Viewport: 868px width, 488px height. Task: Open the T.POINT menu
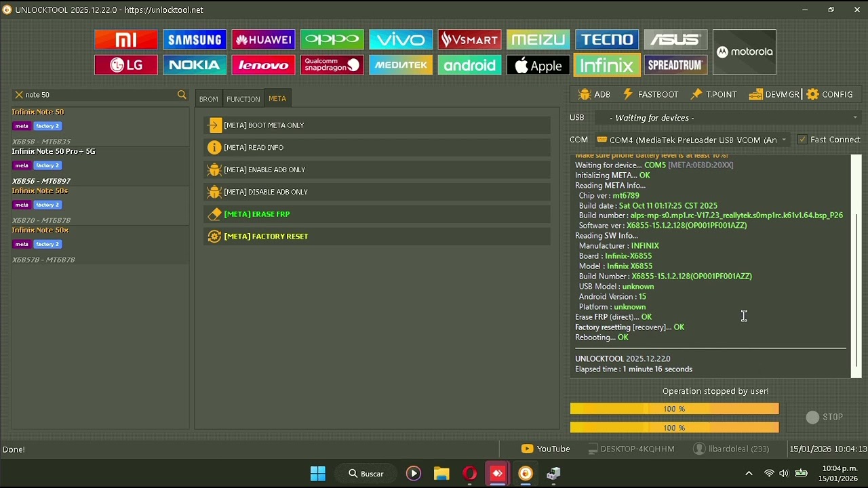pos(714,95)
